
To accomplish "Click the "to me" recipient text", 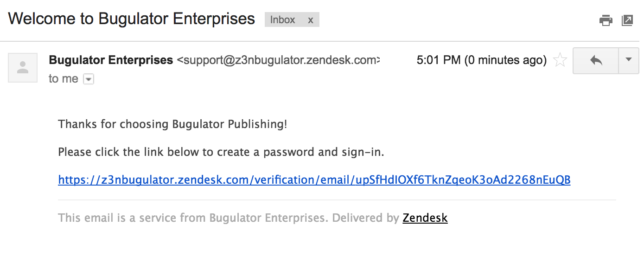I will tap(64, 79).
